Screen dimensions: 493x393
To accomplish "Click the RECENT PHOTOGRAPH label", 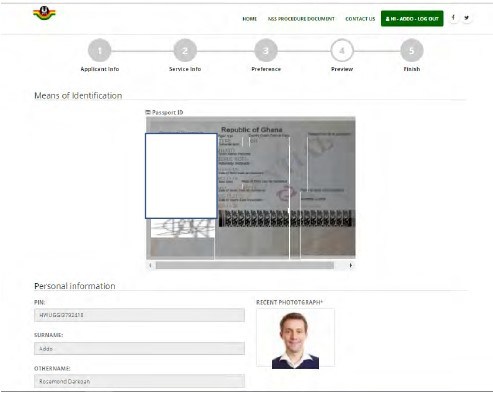I will tap(289, 302).
